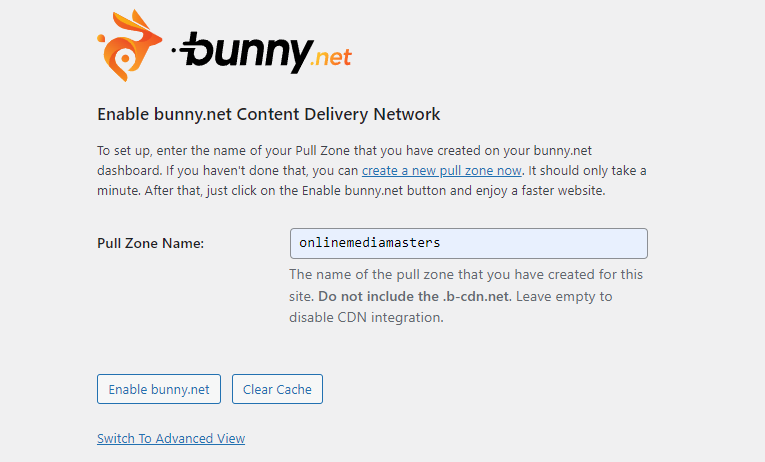The height and width of the screenshot is (462, 765).
Task: Click the pull zone help description text
Action: 466,296
